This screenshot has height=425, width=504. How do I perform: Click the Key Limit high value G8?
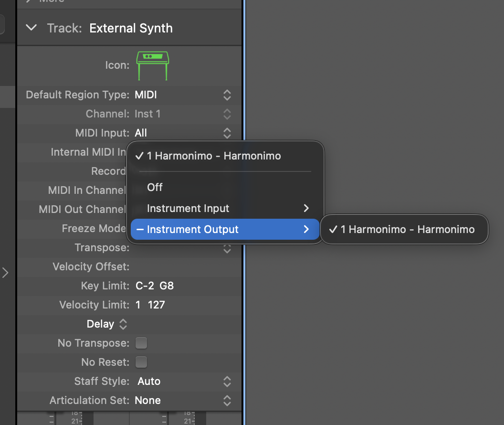click(167, 286)
